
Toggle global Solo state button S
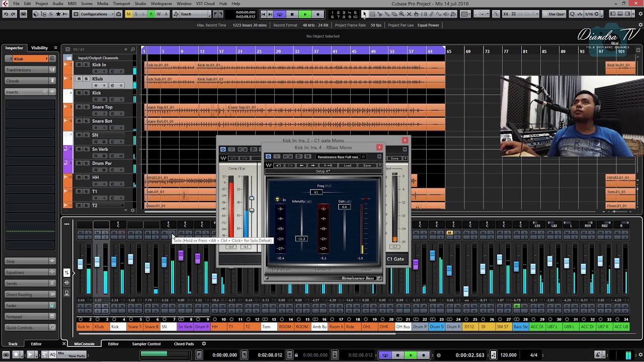(x=136, y=14)
